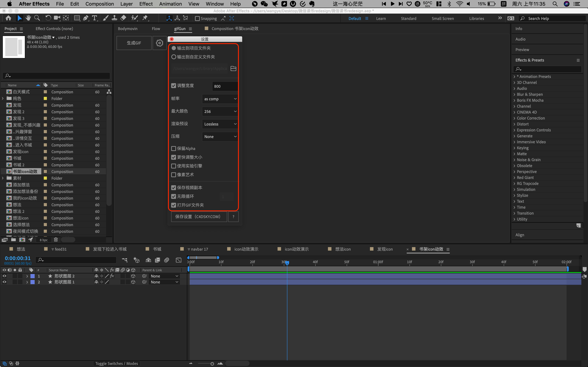Pick the Puppet Pin tool
Image resolution: width=588 pixels, height=367 pixels.
145,18
